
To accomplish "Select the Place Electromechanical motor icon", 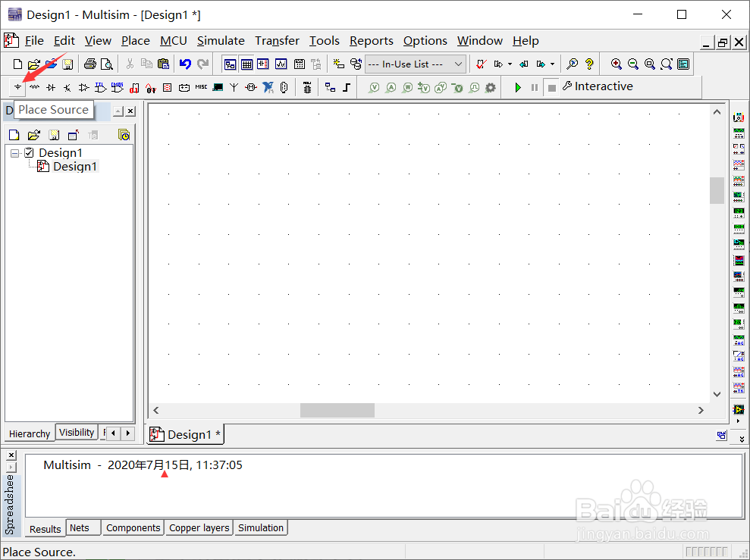I will click(x=251, y=87).
